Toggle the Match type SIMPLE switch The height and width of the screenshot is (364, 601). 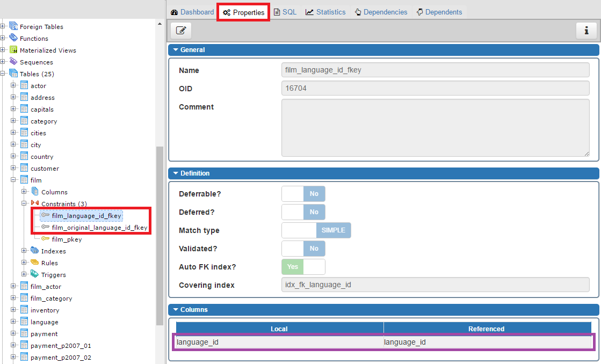pos(316,230)
